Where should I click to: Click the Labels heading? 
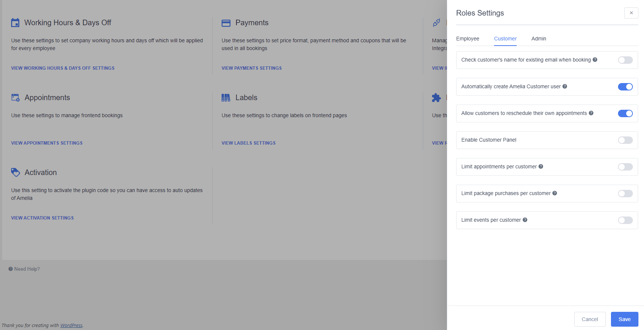click(246, 98)
